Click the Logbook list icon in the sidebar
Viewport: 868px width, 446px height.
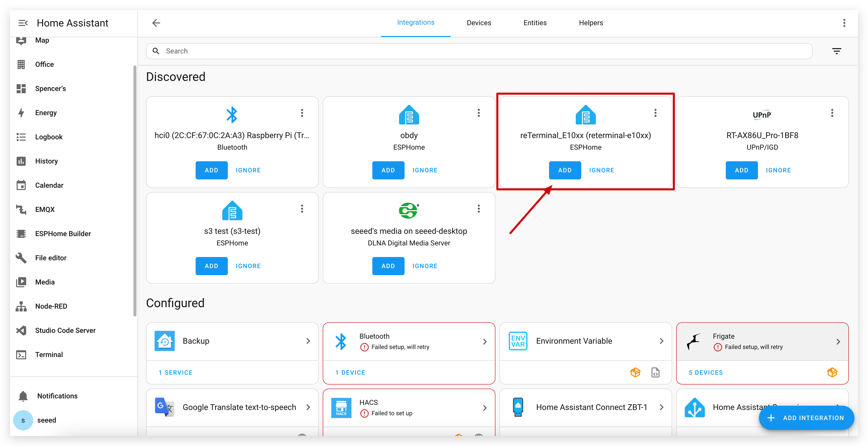(x=21, y=137)
